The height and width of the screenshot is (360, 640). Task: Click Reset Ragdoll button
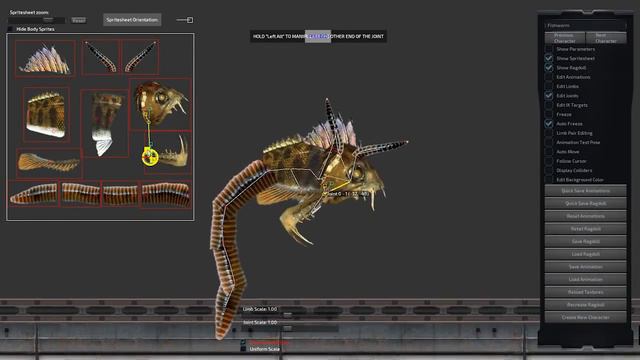[586, 229]
